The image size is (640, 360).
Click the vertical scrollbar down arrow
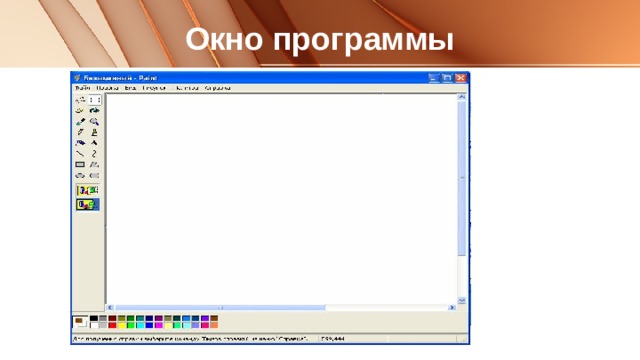(462, 300)
